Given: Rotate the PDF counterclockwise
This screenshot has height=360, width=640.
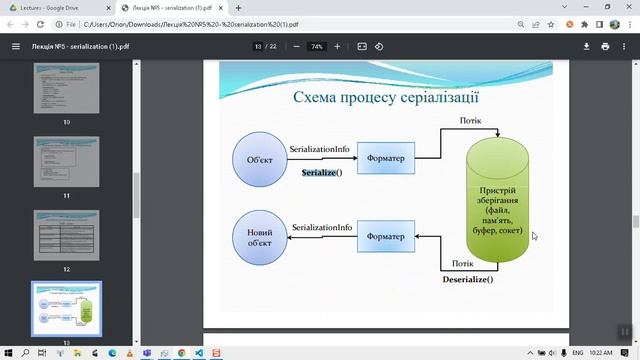Looking at the screenshot, I should (x=379, y=47).
